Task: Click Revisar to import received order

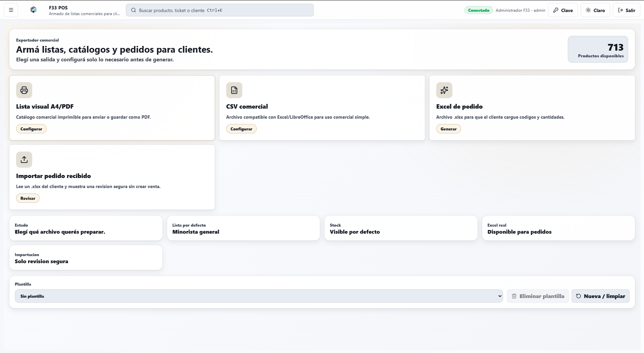Action: click(28, 198)
